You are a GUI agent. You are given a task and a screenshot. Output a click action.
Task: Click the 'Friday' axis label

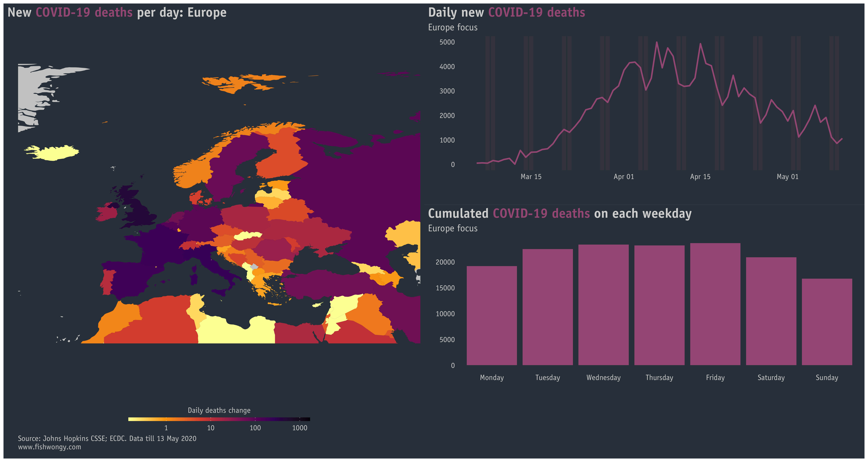pos(715,378)
